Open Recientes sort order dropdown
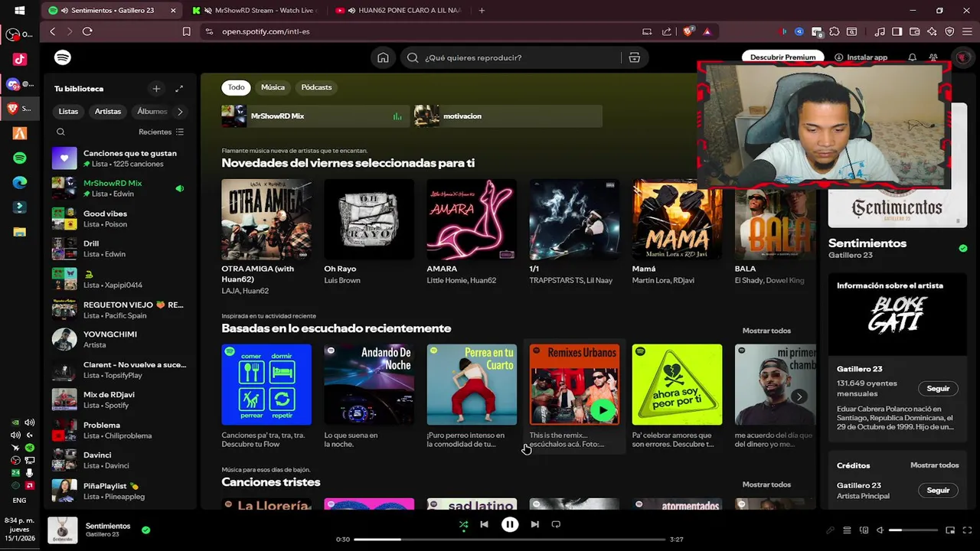This screenshot has height=551, width=980. 162,132
